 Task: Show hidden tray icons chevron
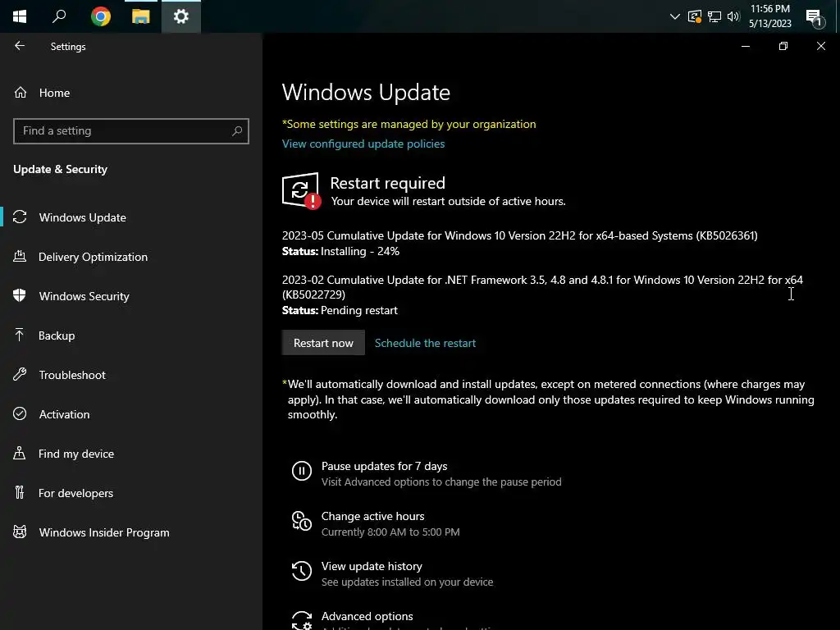pyautogui.click(x=675, y=16)
